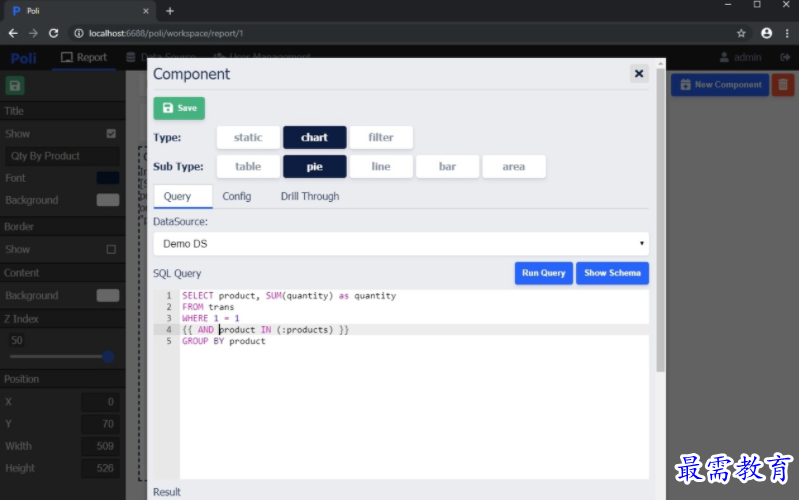799x500 pixels.
Task: Click the browser address bar URL
Action: pos(166,33)
